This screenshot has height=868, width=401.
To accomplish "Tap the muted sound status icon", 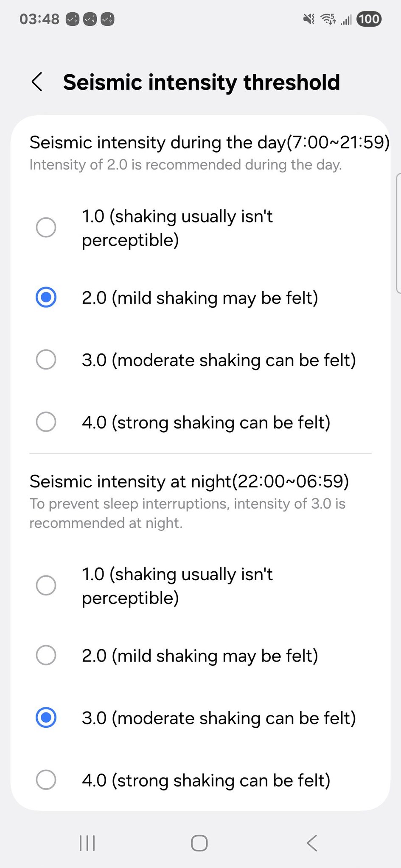I will (x=309, y=19).
